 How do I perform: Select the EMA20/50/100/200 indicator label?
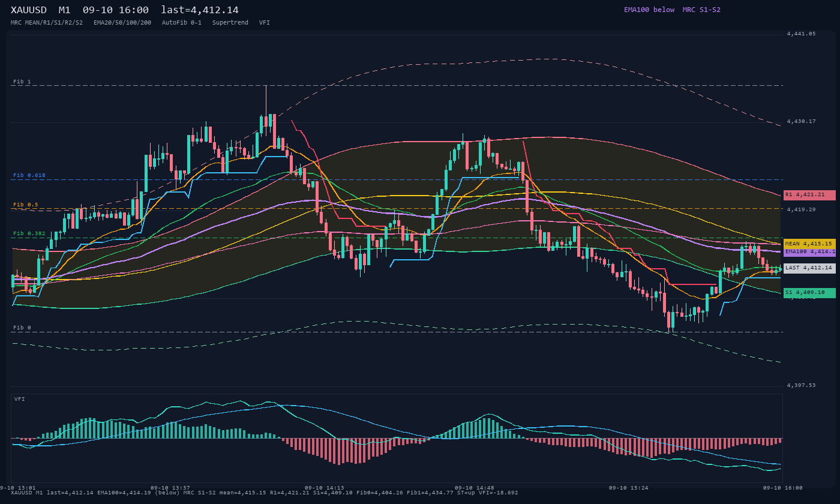122,22
